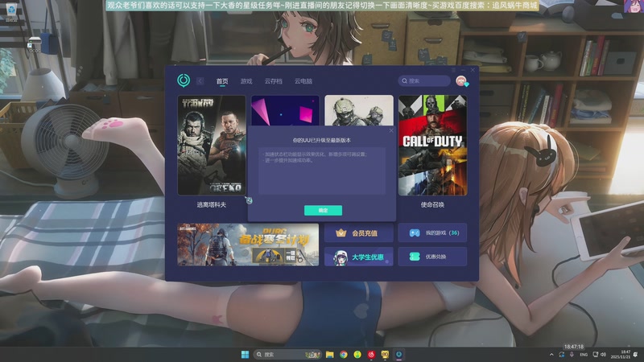Open 我的游戏 (36) list
The image size is (644, 362).
point(432,232)
